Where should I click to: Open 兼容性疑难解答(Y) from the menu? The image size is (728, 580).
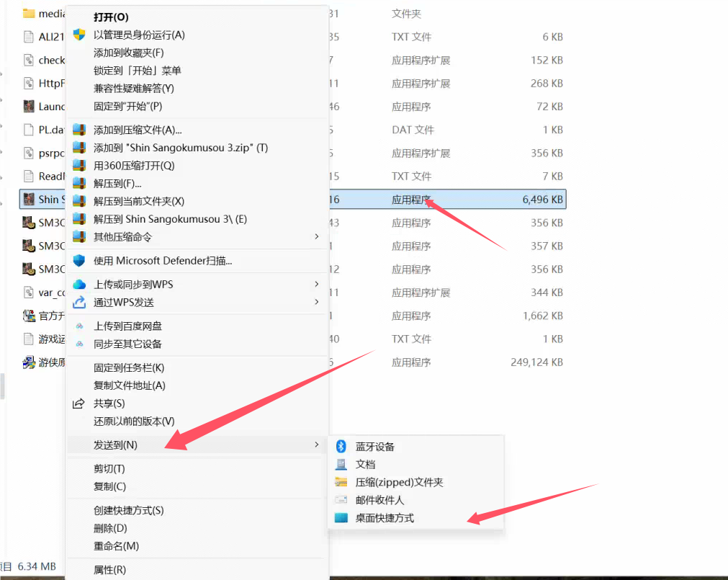point(134,88)
